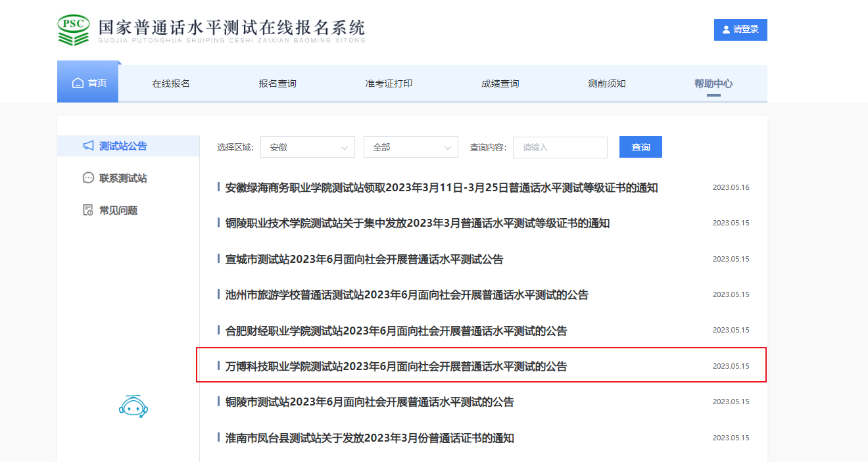868x462 pixels.
Task: Open the 在线报名 menu tab
Action: click(171, 83)
